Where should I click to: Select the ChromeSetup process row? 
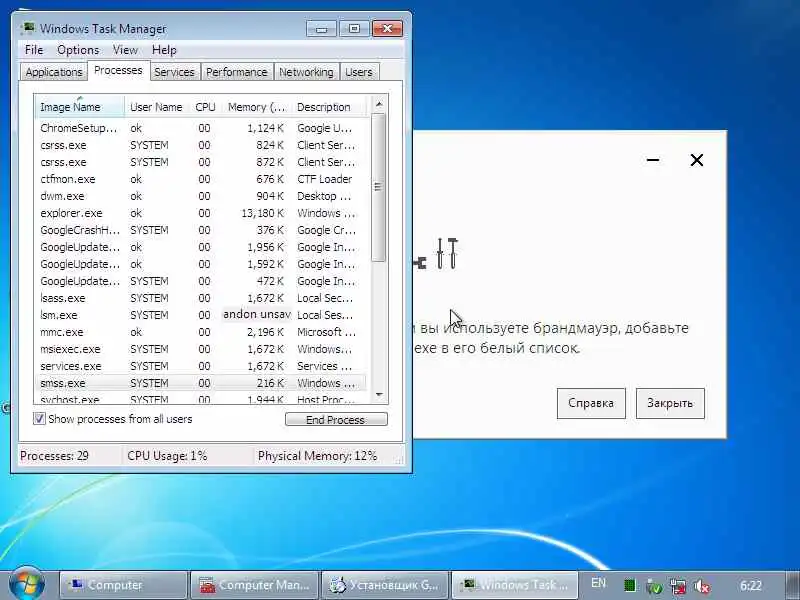point(202,128)
